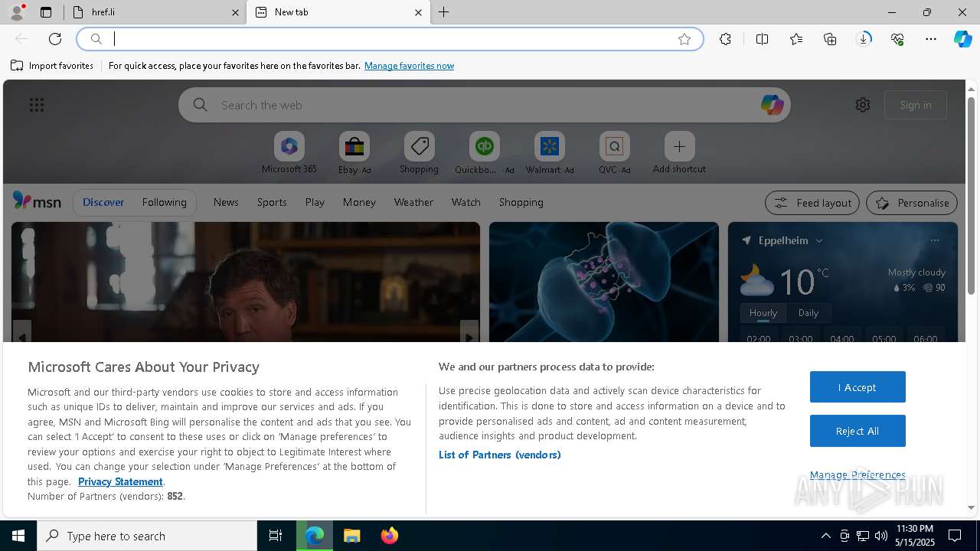980x551 pixels.
Task: Open the Shopping shortcut
Action: (x=419, y=152)
